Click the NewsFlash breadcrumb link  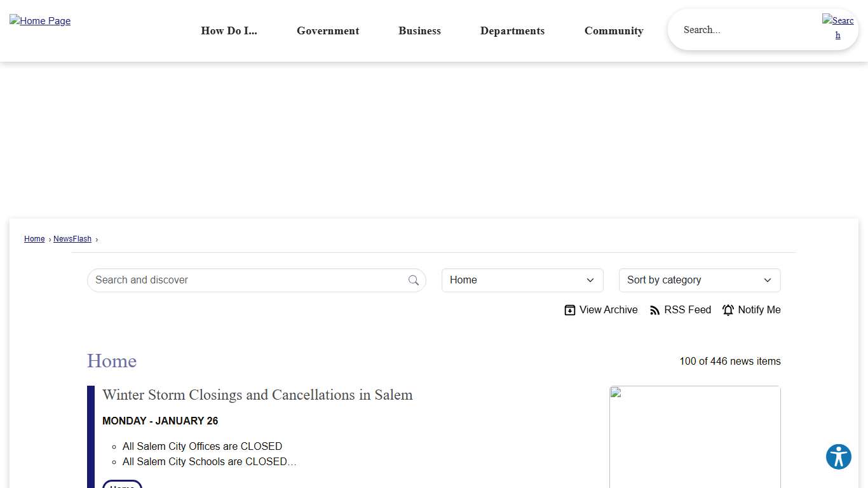point(72,239)
